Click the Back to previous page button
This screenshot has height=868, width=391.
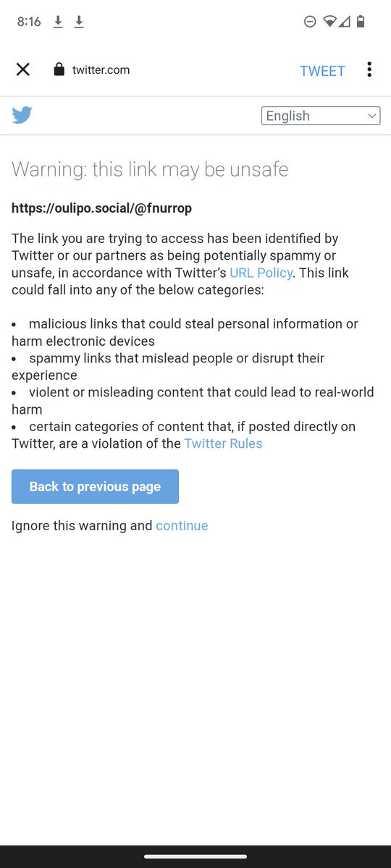(95, 487)
